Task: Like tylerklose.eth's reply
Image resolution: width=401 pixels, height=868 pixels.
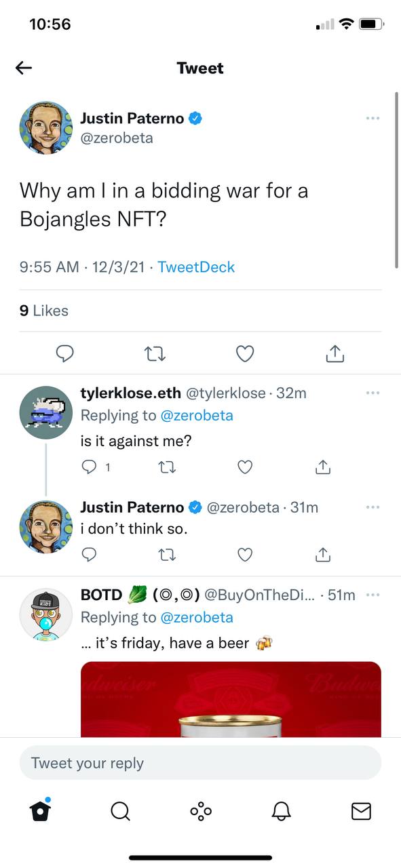Action: [x=245, y=467]
